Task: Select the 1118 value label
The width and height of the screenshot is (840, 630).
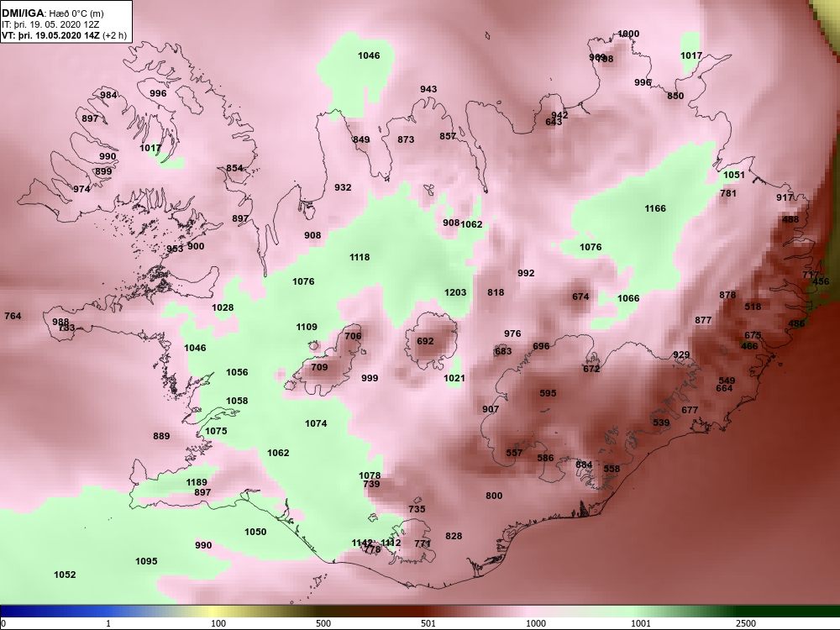Action: [x=360, y=257]
